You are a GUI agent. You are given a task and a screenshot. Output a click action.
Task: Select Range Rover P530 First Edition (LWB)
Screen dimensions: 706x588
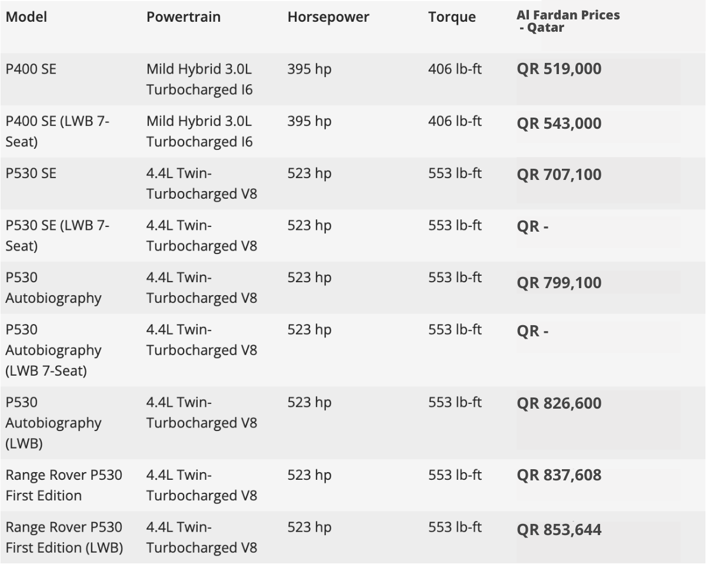[64, 537]
